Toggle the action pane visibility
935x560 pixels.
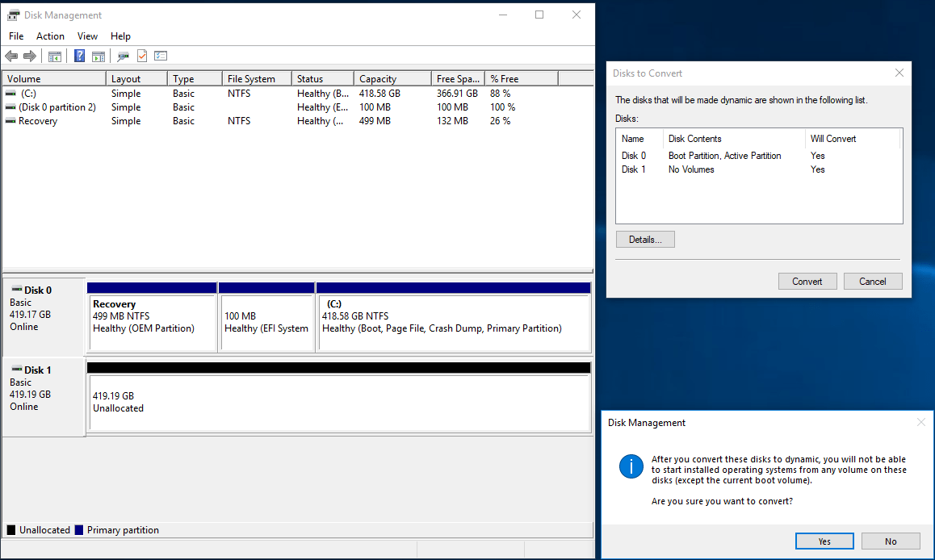click(98, 56)
